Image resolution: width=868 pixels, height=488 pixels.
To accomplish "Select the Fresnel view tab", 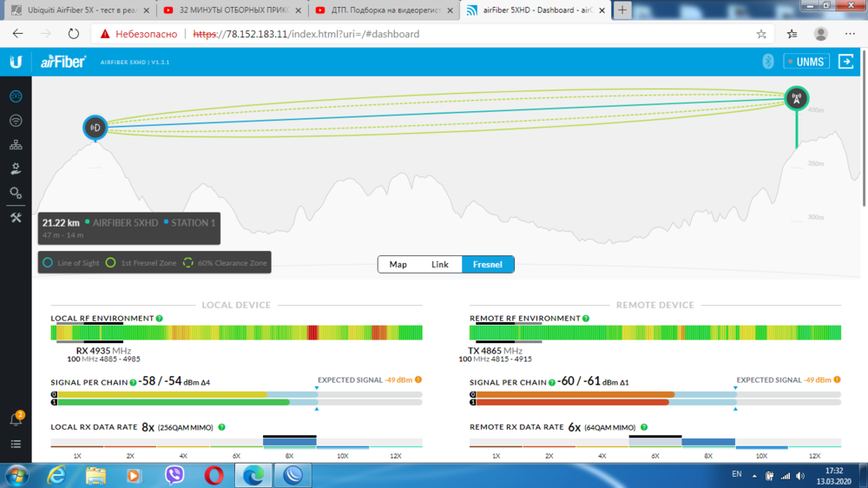I will 487,264.
